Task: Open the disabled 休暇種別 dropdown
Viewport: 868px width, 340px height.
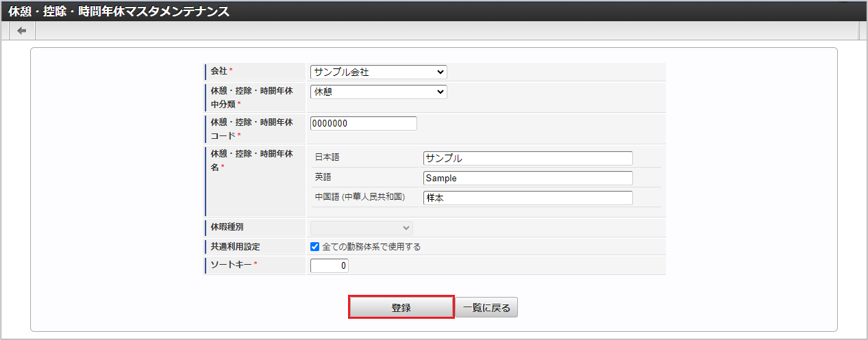Action: pos(362,228)
